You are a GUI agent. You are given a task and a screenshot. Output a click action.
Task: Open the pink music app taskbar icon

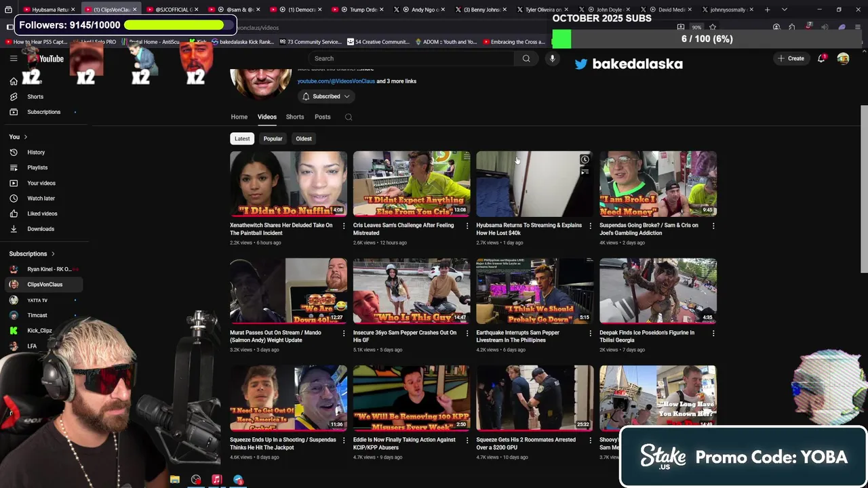point(216,480)
